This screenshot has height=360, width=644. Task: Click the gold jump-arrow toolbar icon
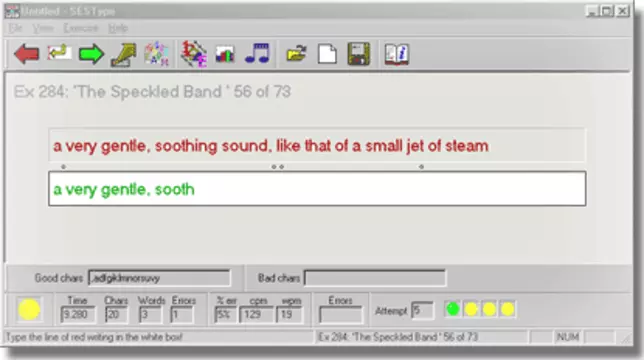tap(124, 55)
